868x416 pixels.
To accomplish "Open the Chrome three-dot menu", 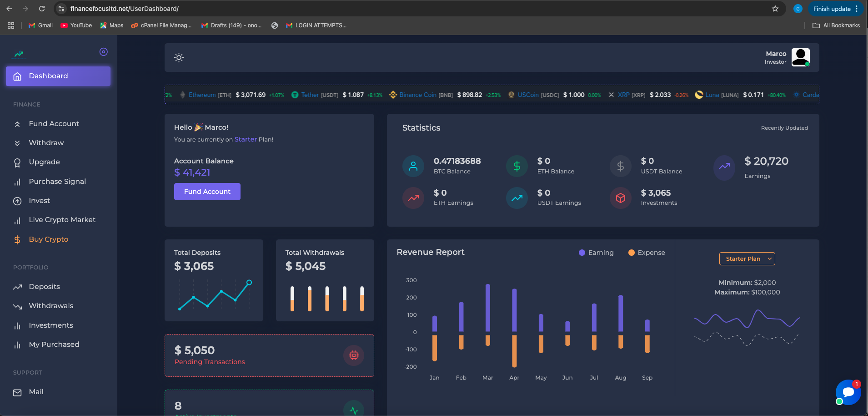I will click(x=857, y=9).
